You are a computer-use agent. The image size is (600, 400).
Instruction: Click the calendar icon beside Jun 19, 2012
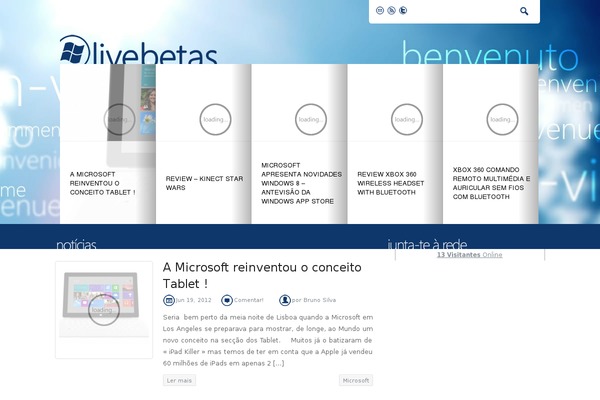169,300
